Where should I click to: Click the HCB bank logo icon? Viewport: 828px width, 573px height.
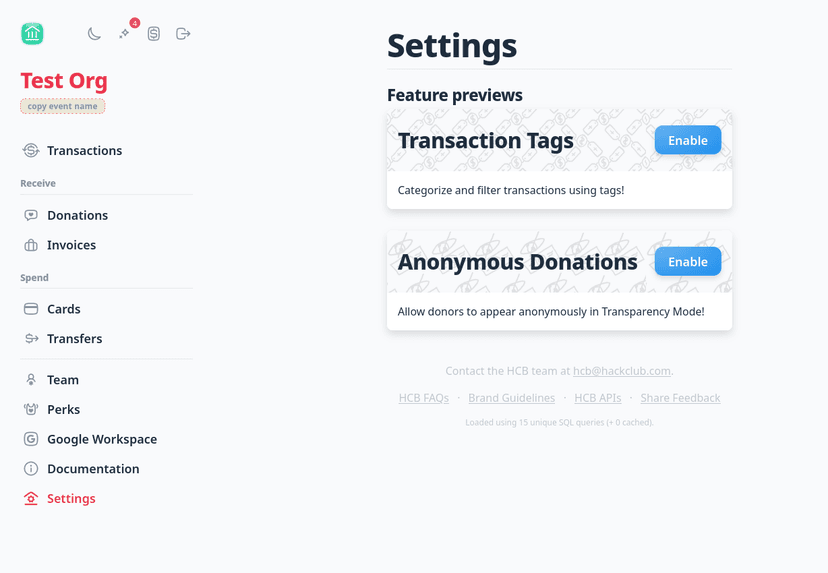coord(32,34)
